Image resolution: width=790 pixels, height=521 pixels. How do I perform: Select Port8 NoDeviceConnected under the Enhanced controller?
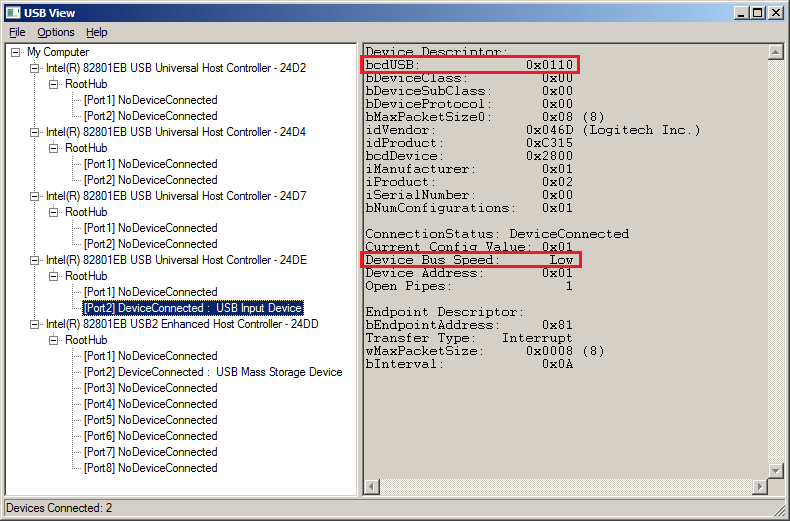click(150, 468)
